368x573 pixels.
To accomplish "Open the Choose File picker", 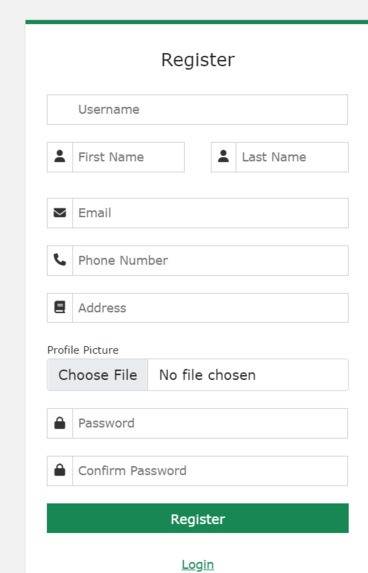I will coord(98,375).
